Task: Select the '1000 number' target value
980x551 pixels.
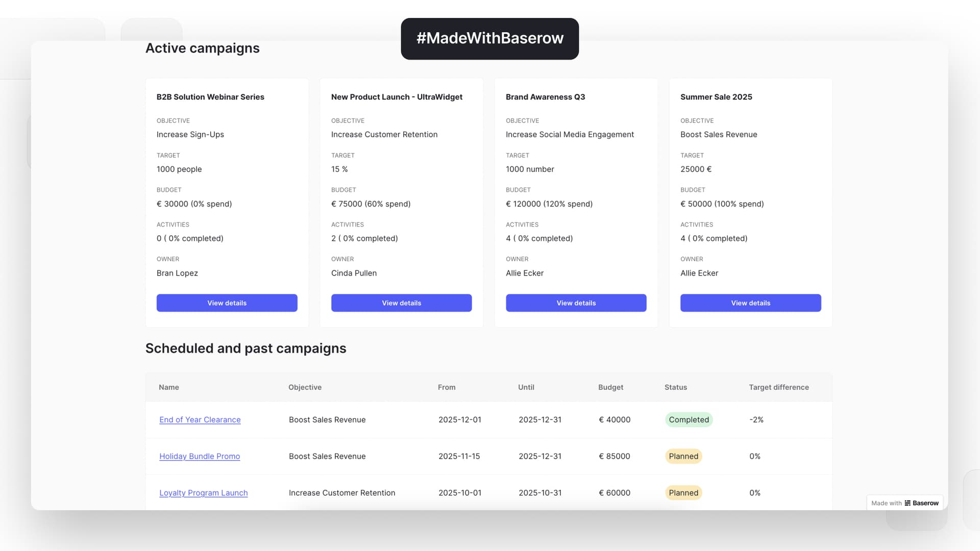Action: (x=529, y=169)
